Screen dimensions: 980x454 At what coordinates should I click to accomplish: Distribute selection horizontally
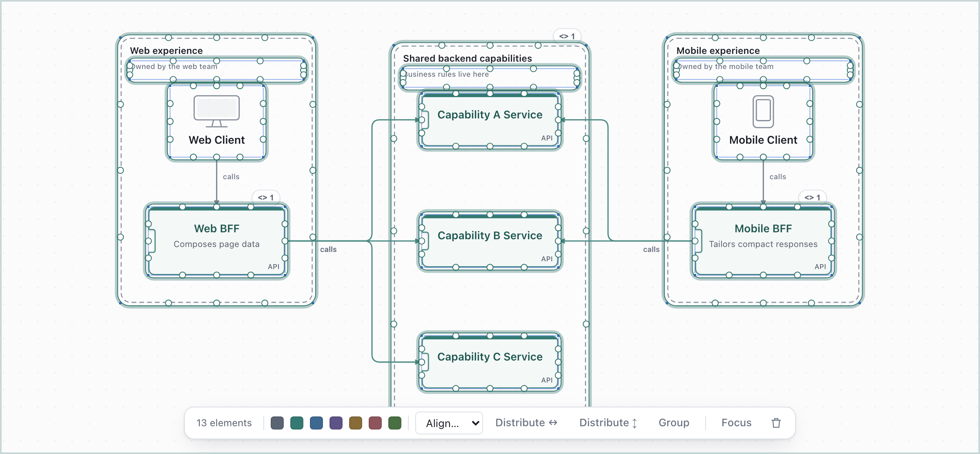tap(526, 423)
